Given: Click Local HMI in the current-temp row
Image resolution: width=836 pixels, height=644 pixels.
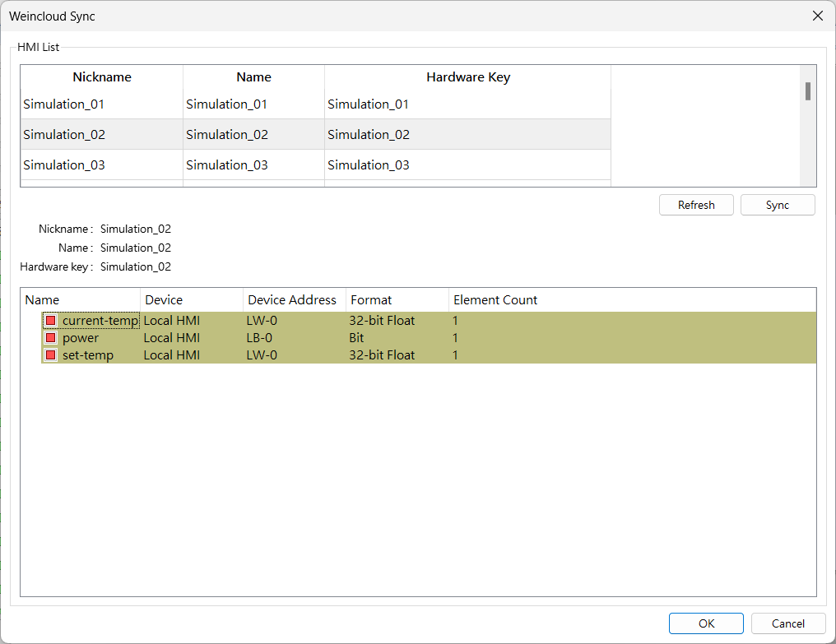Looking at the screenshot, I should click(x=172, y=321).
